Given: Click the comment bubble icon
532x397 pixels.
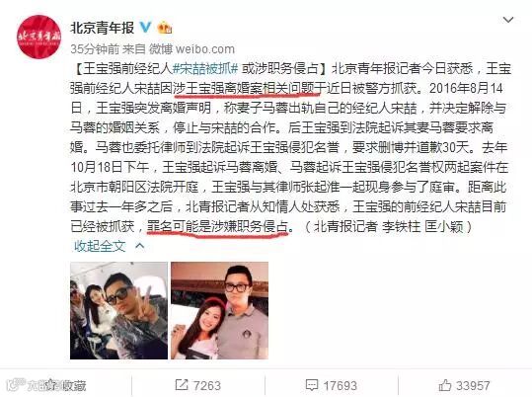Looking at the screenshot, I should [312, 385].
